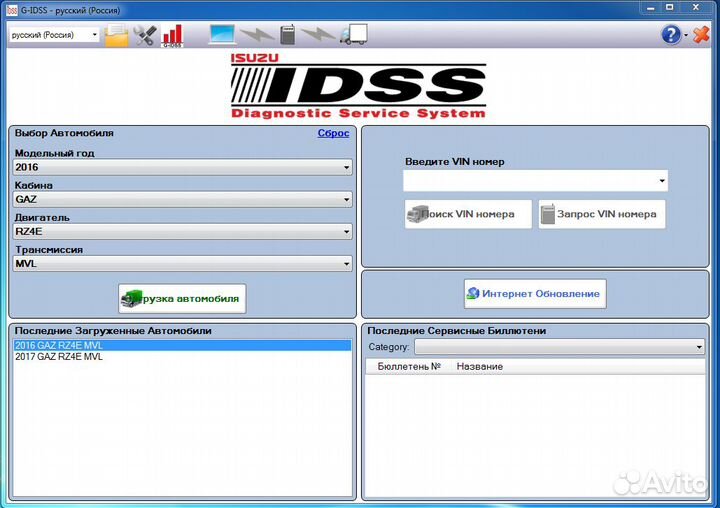Image resolution: width=720 pixels, height=508 pixels.
Task: Click the Поиск VIN номера button
Action: pyautogui.click(x=468, y=214)
